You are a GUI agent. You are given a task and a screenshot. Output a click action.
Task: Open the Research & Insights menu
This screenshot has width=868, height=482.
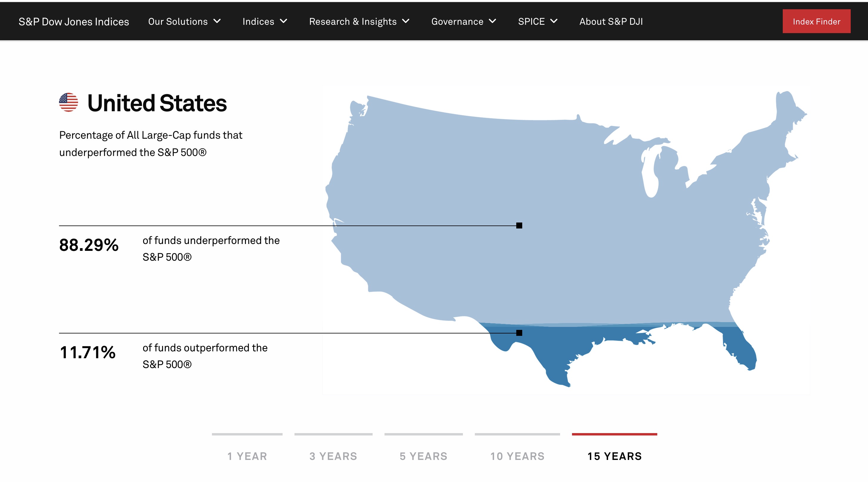coord(353,21)
